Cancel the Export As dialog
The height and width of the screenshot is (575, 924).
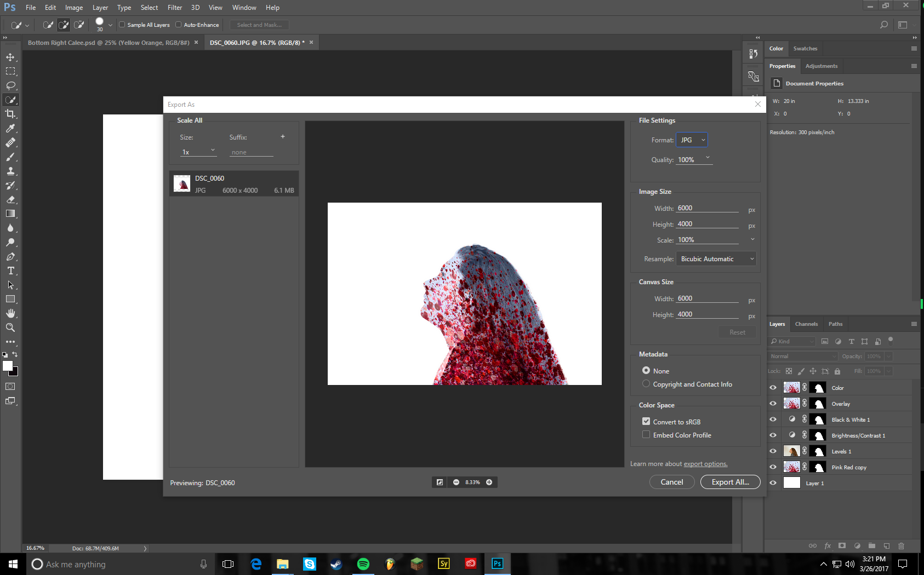click(672, 482)
